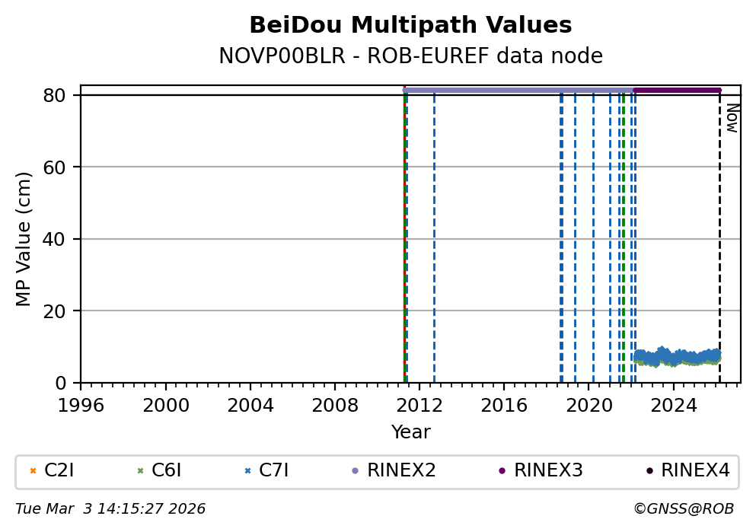The image size is (756, 532).
Task: Click the 'Year' x-axis title
Action: click(410, 433)
